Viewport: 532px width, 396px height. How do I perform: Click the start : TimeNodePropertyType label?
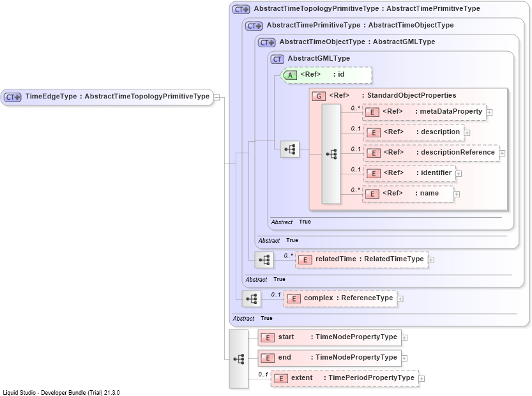tap(338, 337)
